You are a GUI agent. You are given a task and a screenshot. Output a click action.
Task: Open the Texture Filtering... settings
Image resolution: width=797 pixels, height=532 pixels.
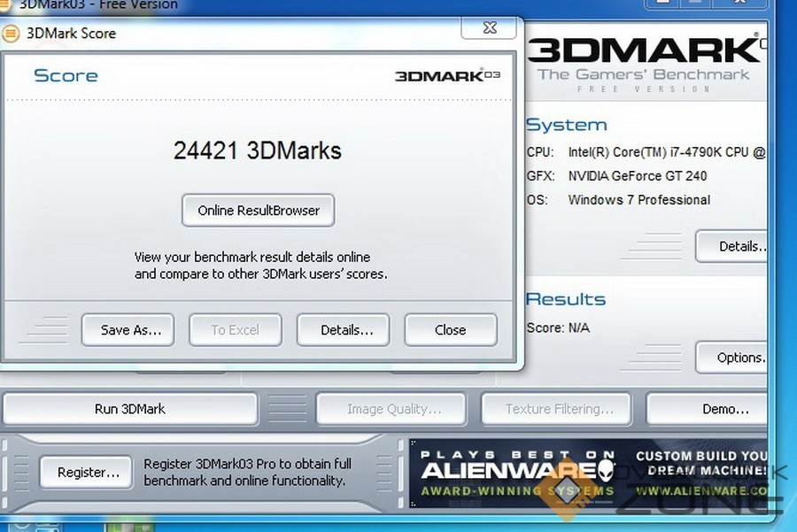[x=558, y=409]
